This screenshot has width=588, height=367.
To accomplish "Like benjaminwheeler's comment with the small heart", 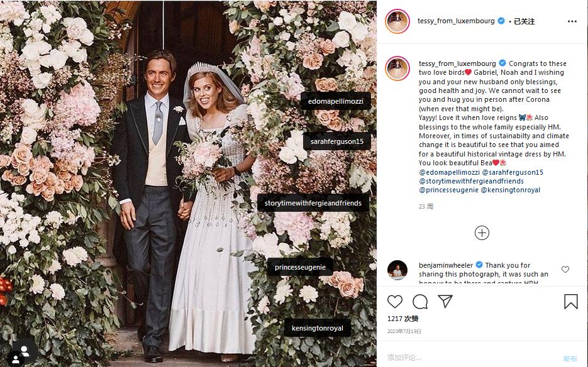I will coord(565,270).
